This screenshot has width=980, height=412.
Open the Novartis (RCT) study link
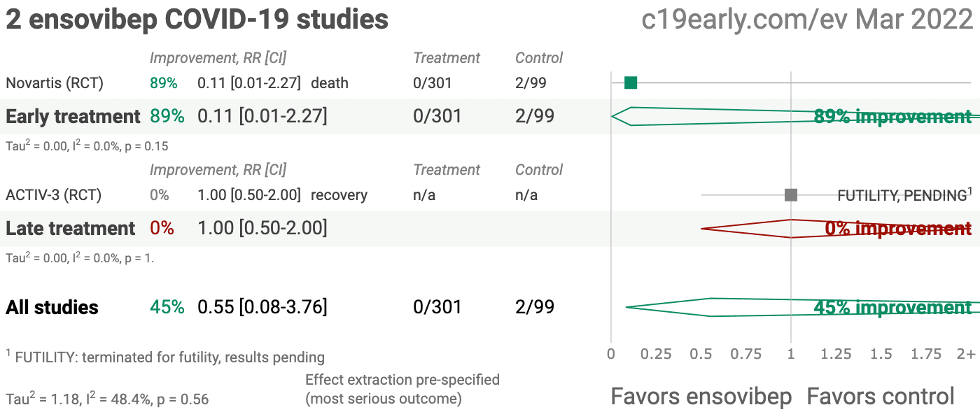tap(55, 83)
